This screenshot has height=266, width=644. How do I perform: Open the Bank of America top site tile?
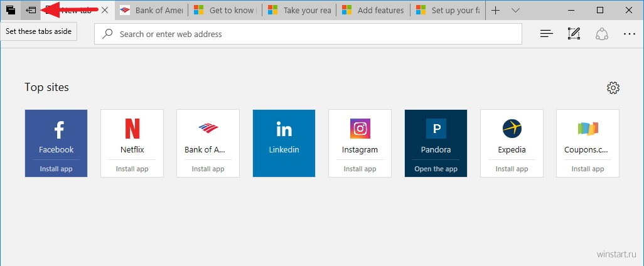(208, 143)
